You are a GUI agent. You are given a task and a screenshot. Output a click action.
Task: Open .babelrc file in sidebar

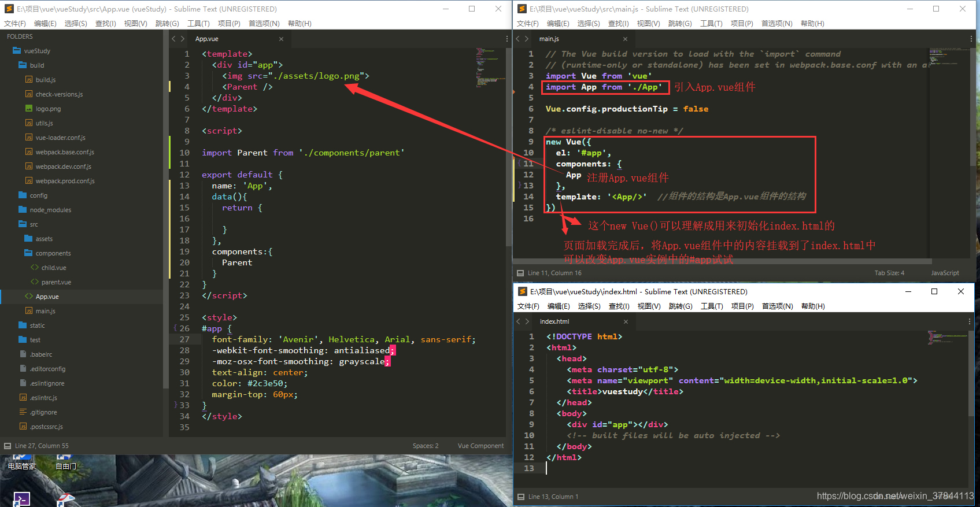point(41,354)
